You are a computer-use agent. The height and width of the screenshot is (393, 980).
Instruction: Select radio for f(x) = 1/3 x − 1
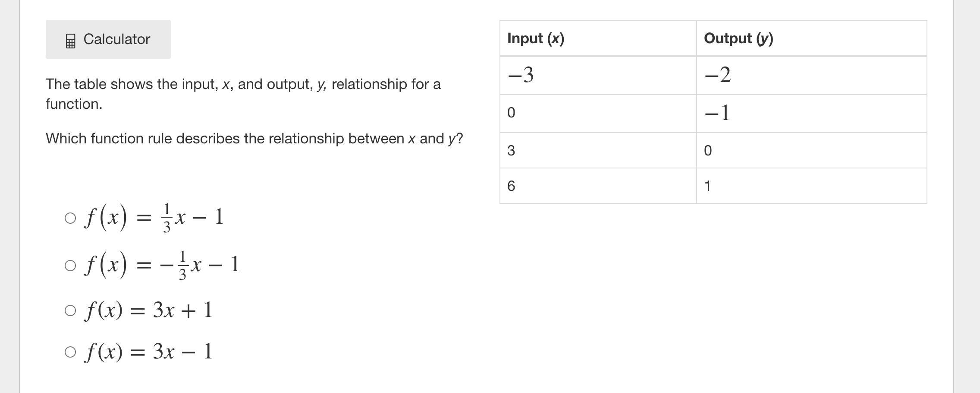coord(70,218)
